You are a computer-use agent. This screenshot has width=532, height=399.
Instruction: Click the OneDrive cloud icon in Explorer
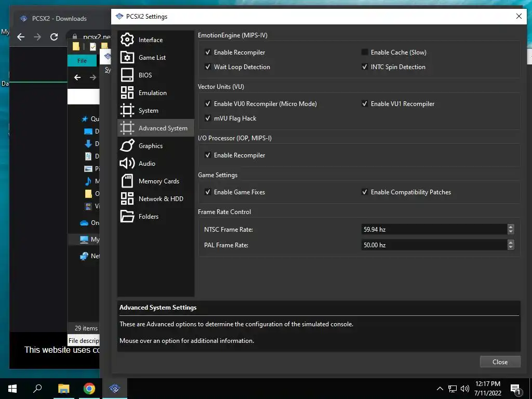[84, 223]
